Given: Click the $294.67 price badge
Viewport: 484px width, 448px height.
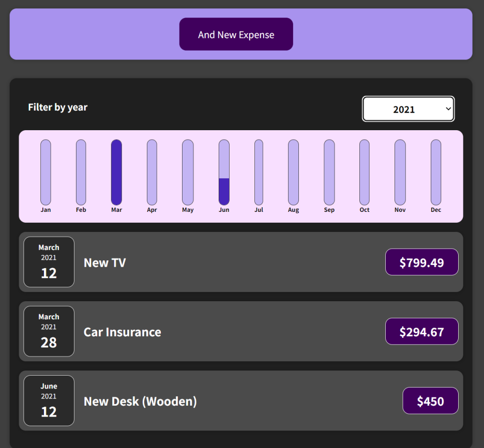Looking at the screenshot, I should point(421,331).
